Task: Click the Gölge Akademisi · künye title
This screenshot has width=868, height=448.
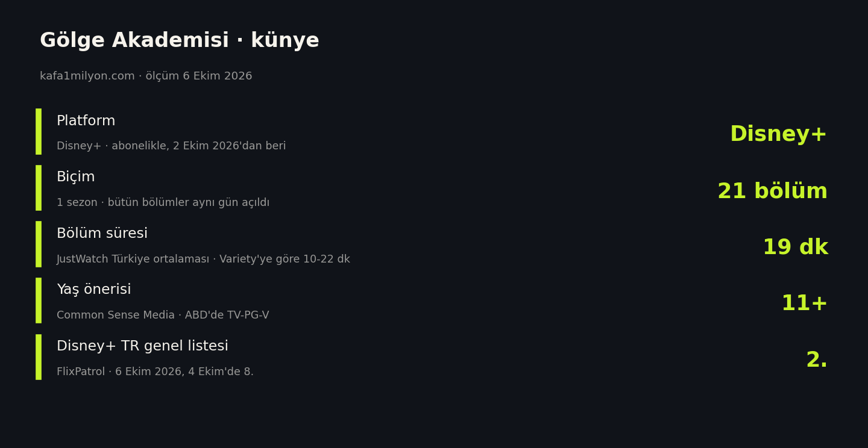Action: tap(179, 41)
